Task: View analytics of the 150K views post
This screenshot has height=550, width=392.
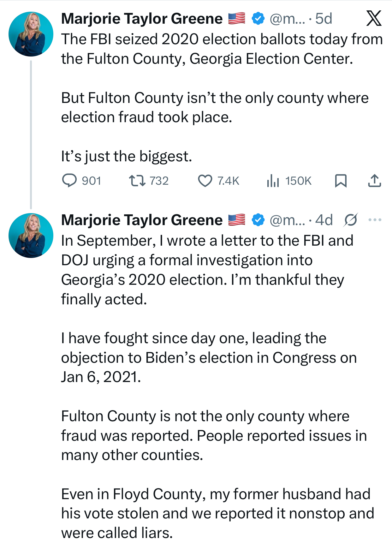Action: point(273,181)
